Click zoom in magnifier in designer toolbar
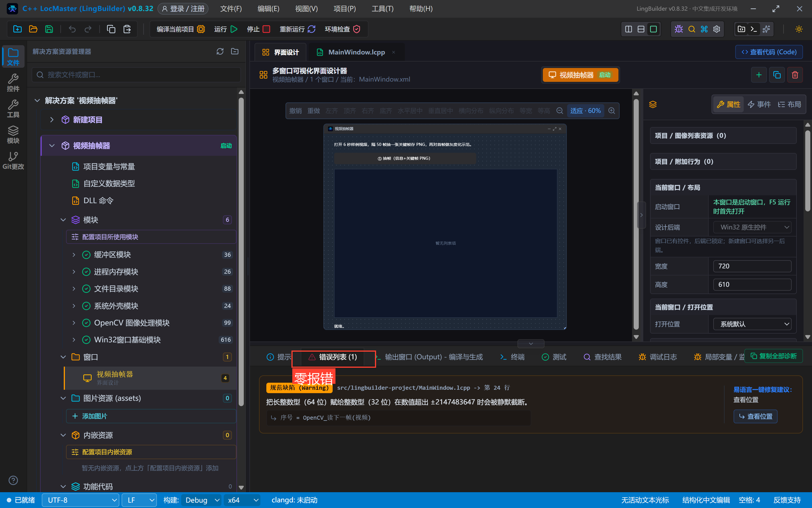 click(611, 111)
